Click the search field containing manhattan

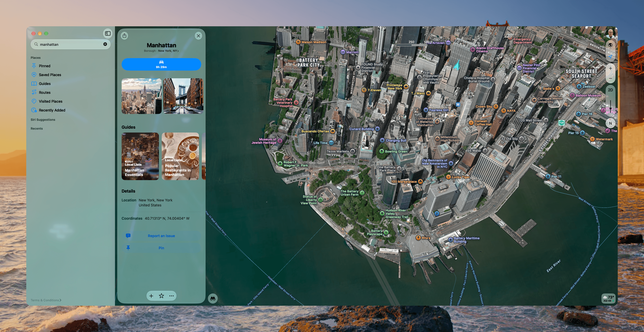pos(70,44)
